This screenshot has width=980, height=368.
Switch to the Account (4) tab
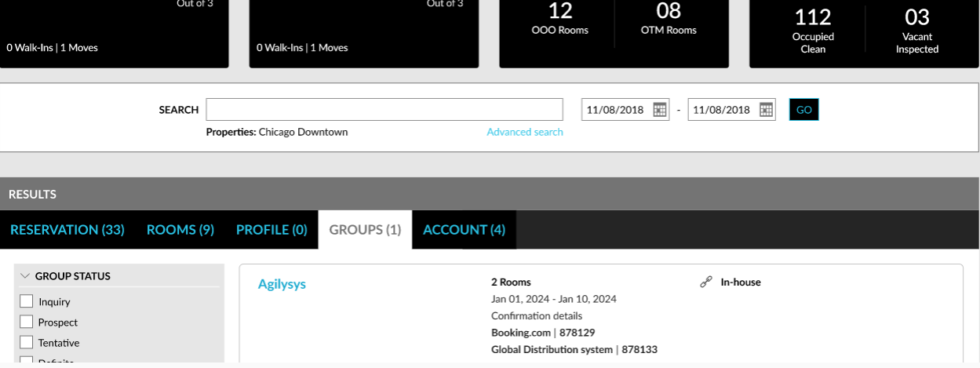464,230
